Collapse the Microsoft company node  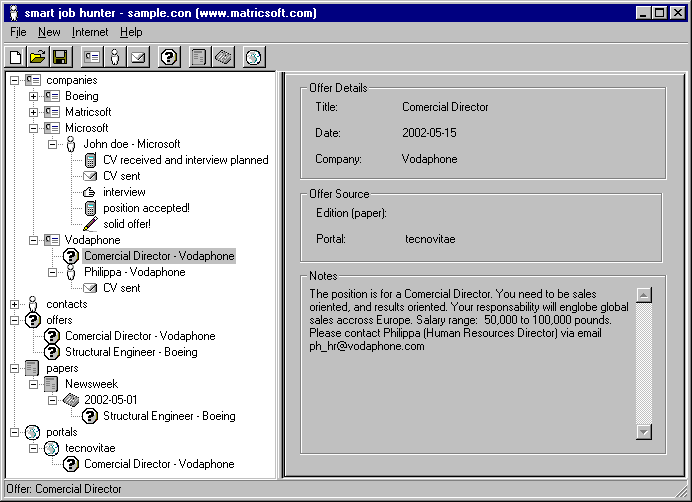point(34,128)
